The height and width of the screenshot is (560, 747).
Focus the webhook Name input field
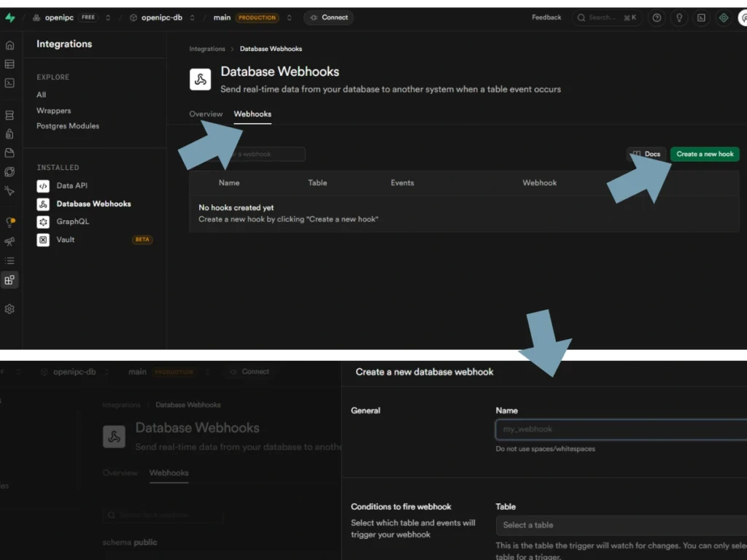tap(622, 429)
